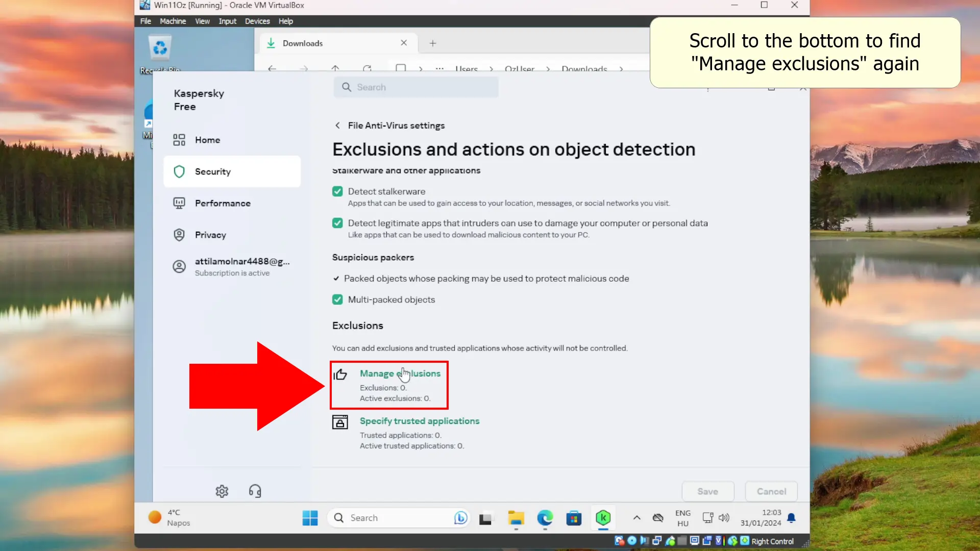The height and width of the screenshot is (551, 980).
Task: Select the Security shield item
Action: click(232, 171)
